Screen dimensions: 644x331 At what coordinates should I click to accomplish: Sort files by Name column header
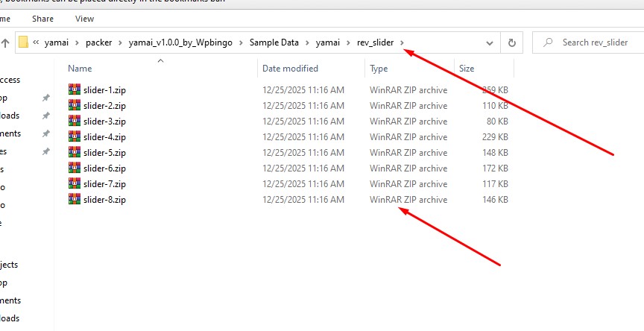80,68
